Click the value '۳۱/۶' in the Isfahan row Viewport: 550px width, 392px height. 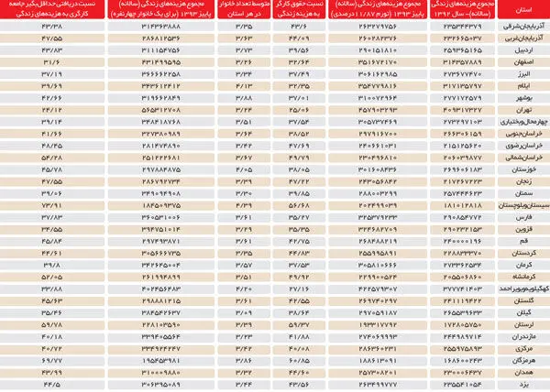click(x=52, y=62)
